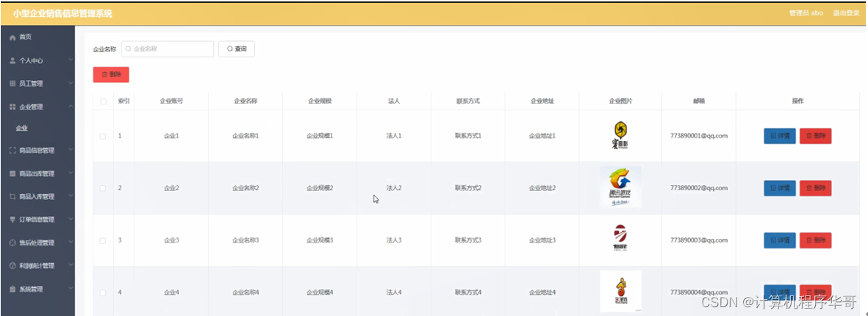This screenshot has width=868, height=316.
Task: Click the icon beside 系统管理
Action: [12, 289]
